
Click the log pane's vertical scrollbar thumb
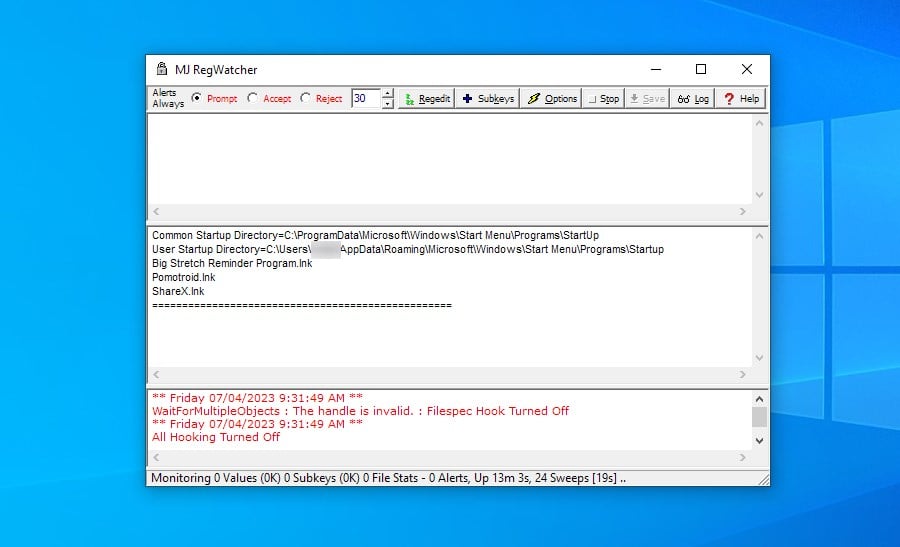pos(759,417)
